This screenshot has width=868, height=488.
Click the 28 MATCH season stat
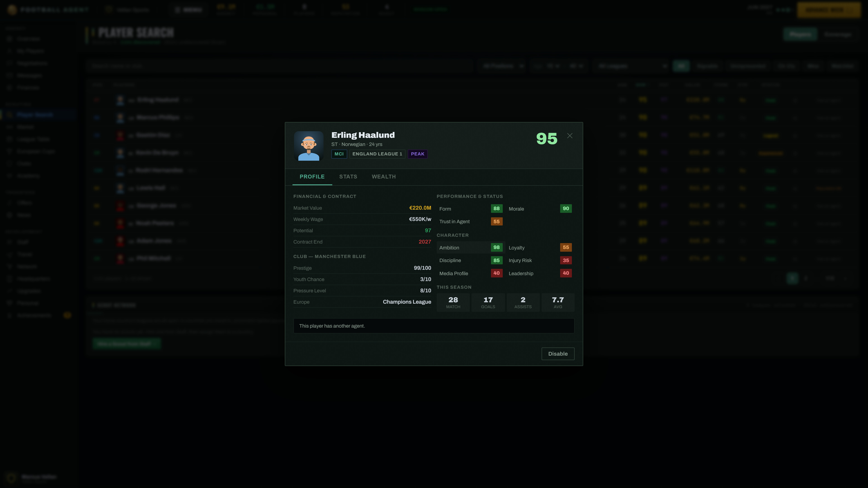(453, 303)
